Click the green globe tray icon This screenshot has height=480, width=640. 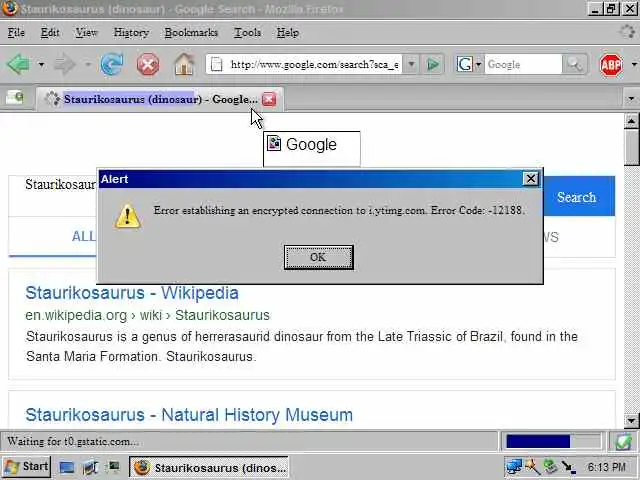[x=551, y=467]
